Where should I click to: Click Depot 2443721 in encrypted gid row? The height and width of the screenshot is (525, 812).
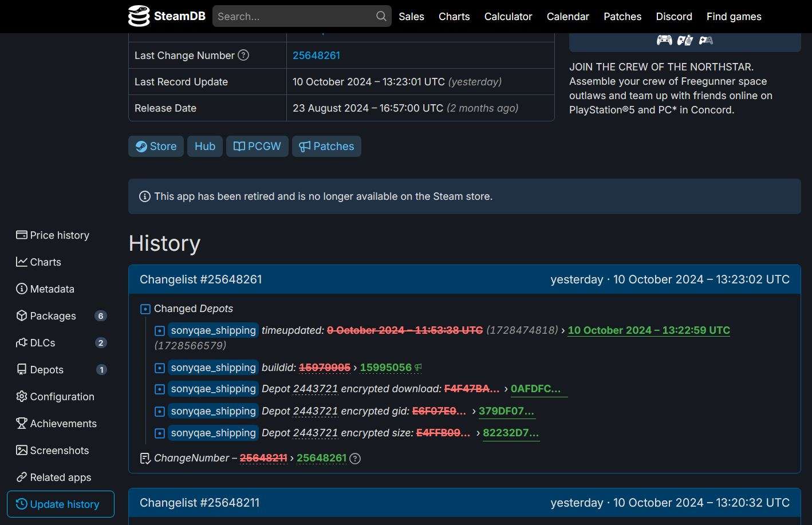point(316,411)
